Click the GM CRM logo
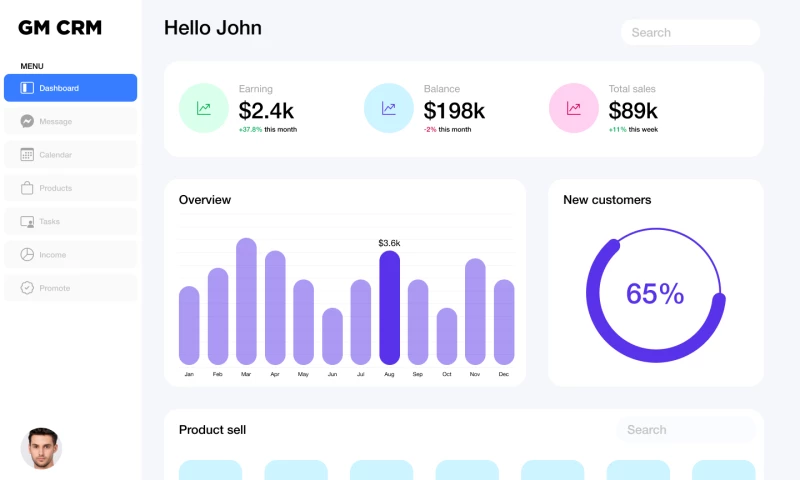This screenshot has width=800, height=480. [60, 28]
